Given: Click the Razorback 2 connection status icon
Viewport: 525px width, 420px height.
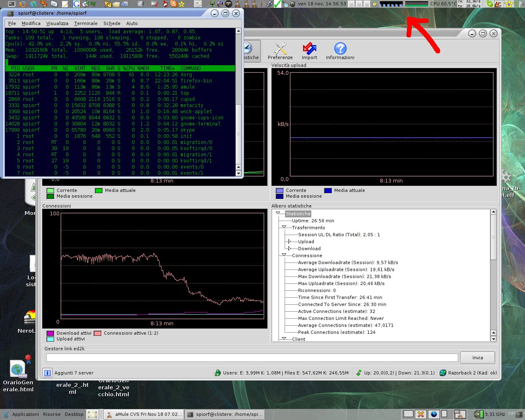Looking at the screenshot, I should pyautogui.click(x=443, y=373).
